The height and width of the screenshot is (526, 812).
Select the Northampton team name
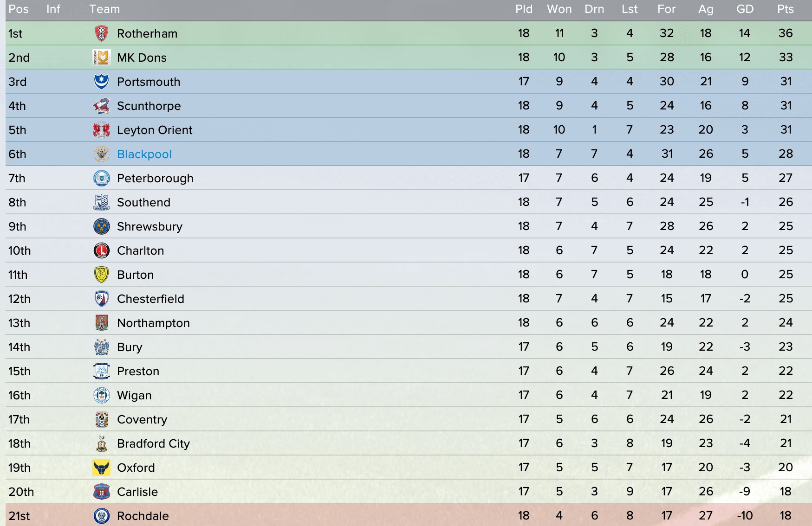[x=153, y=323]
